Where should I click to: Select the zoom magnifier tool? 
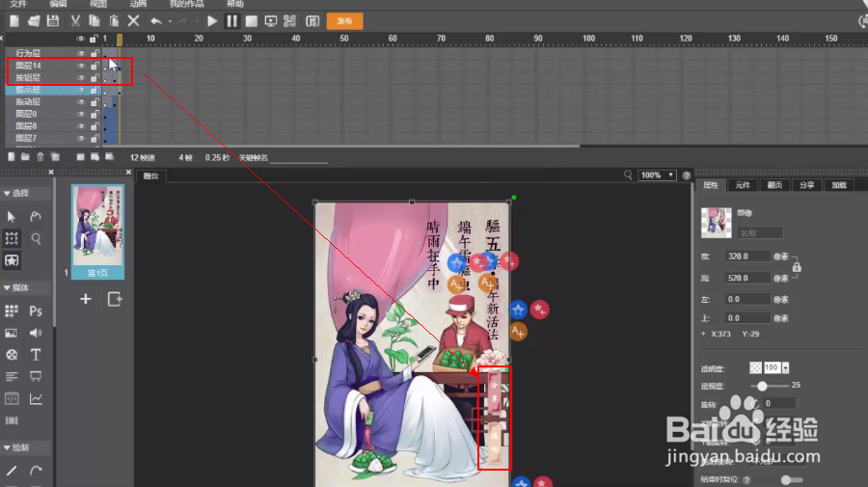(36, 238)
